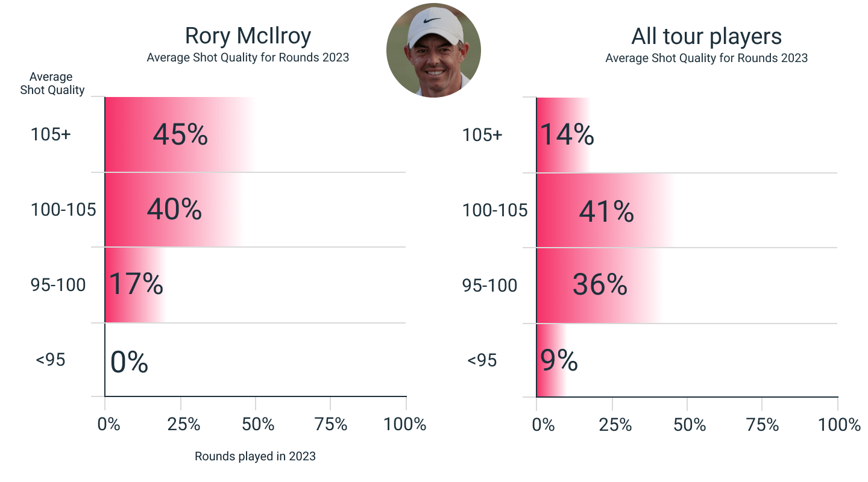Viewport: 868px width, 482px height.
Task: Click the Average Shot Quality y-axis label
Action: 52,84
